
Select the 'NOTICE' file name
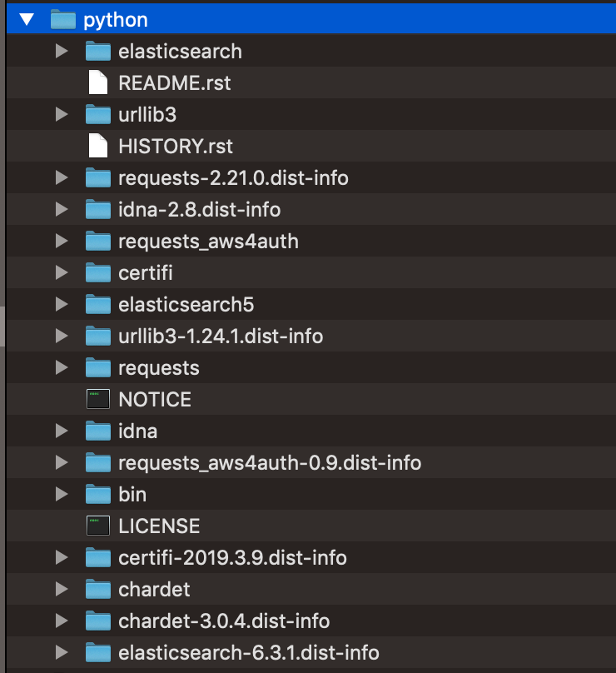click(155, 400)
